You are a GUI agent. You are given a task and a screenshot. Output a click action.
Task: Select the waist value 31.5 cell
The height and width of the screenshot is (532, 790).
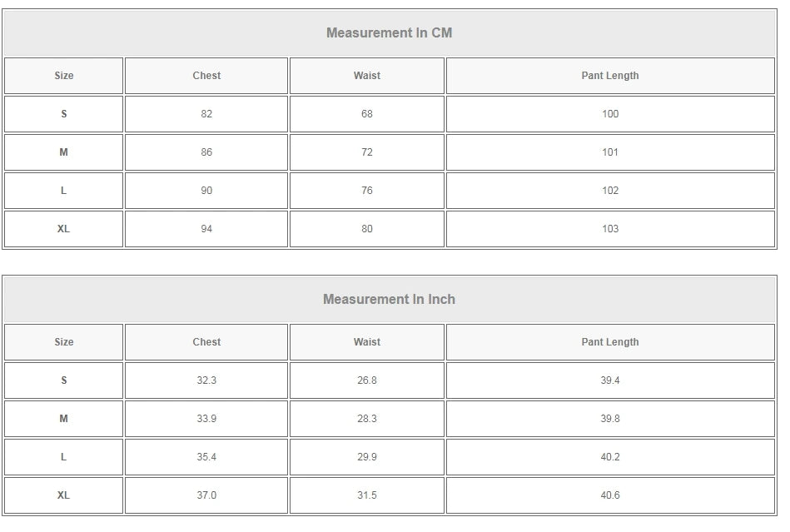366,495
